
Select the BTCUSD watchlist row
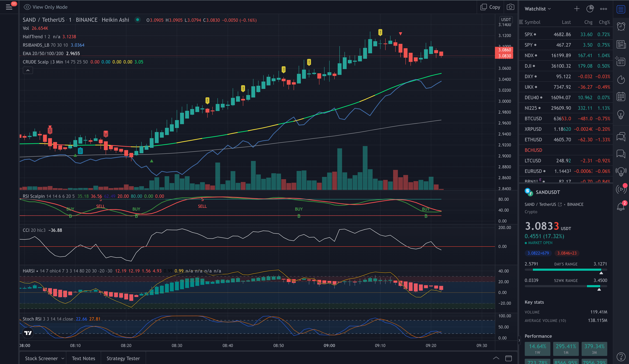click(566, 119)
